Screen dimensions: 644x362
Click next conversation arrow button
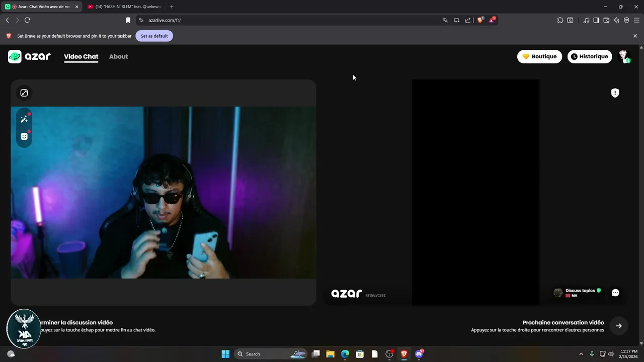pos(619,326)
